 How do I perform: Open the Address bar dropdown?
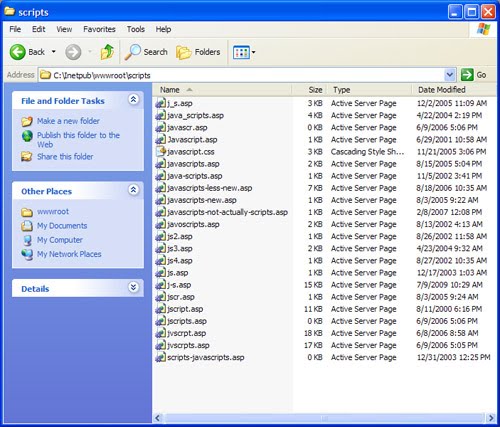(x=450, y=75)
